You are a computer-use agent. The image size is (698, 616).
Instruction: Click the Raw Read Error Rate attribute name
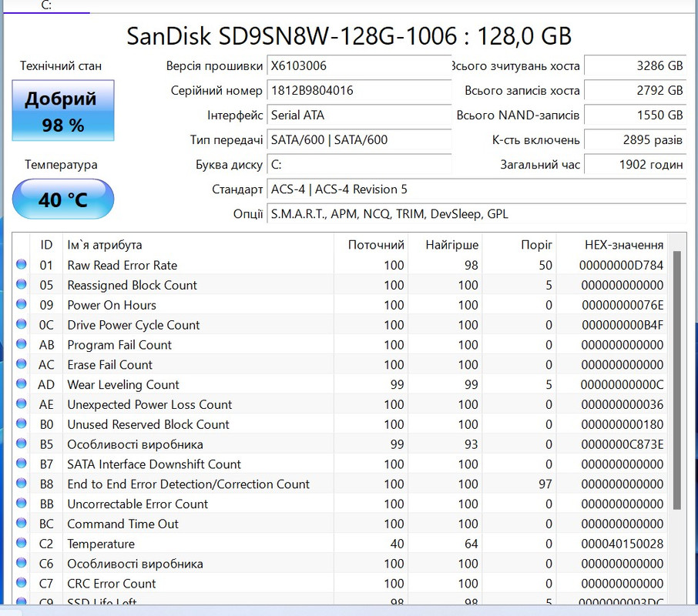[x=122, y=266]
